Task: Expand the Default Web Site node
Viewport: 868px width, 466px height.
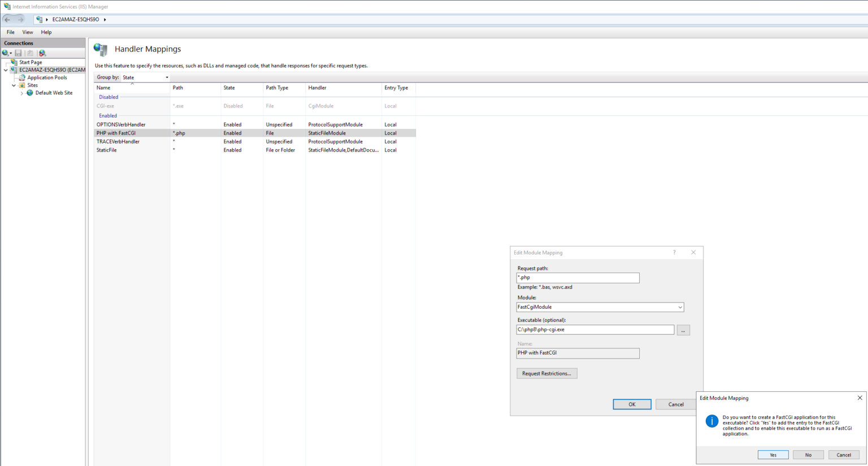Action: point(21,93)
